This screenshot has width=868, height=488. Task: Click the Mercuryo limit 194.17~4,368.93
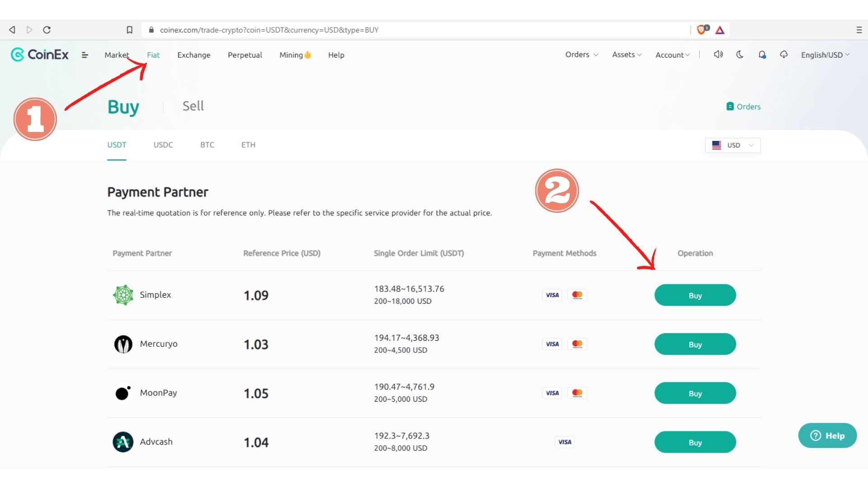(406, 338)
